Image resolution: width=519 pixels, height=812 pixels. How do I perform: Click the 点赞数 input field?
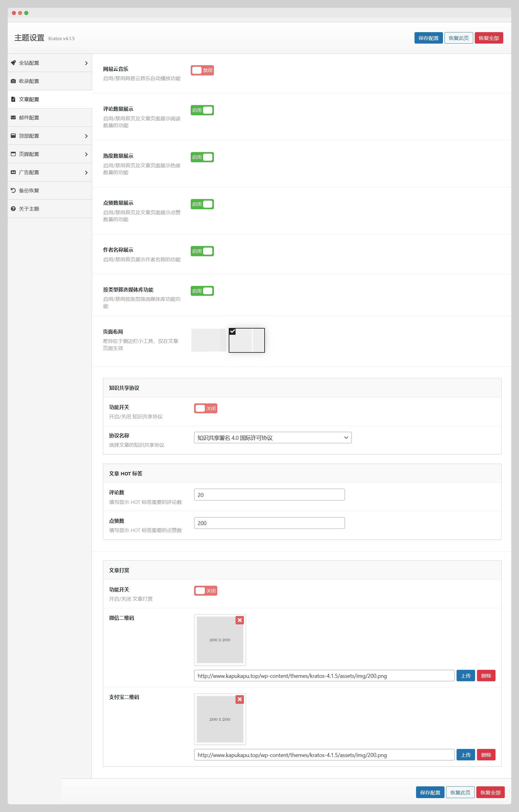point(269,523)
